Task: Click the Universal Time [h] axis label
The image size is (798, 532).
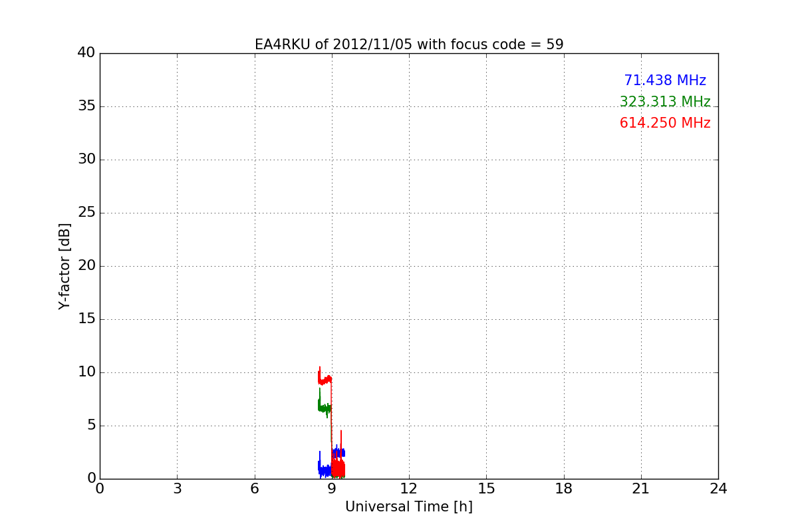Action: coord(409,507)
